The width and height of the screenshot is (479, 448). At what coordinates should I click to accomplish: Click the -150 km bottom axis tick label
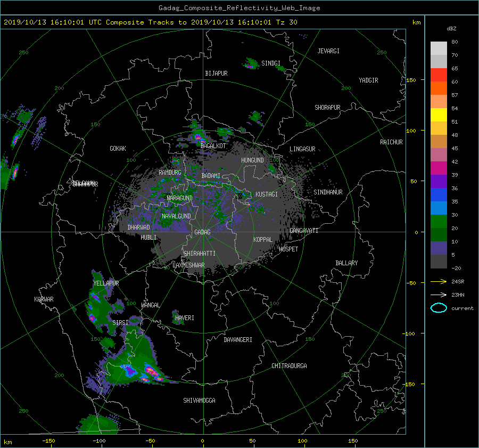tap(48, 441)
